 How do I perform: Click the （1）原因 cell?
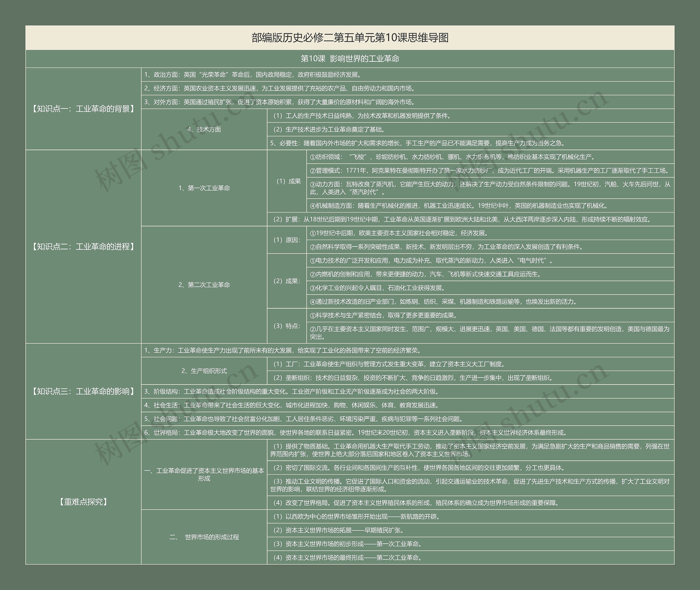click(x=287, y=240)
